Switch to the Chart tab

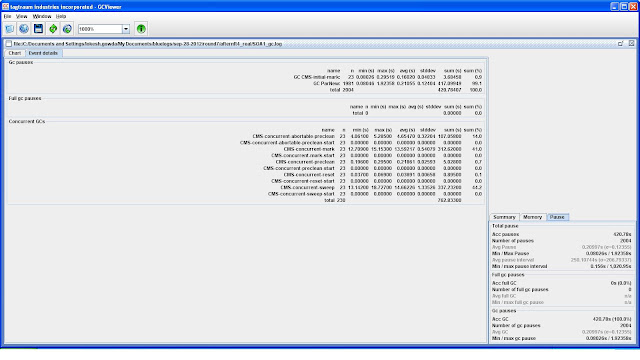(x=15, y=53)
